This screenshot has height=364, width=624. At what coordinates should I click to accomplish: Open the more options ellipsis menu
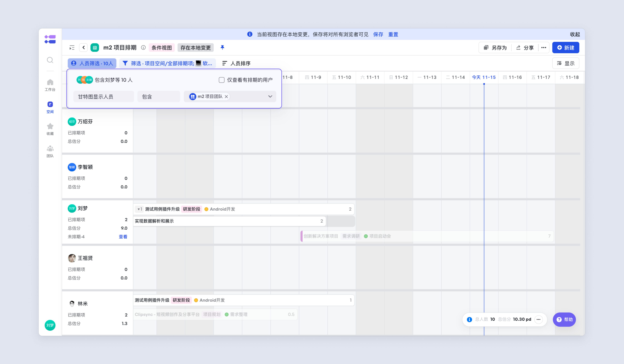(x=543, y=48)
